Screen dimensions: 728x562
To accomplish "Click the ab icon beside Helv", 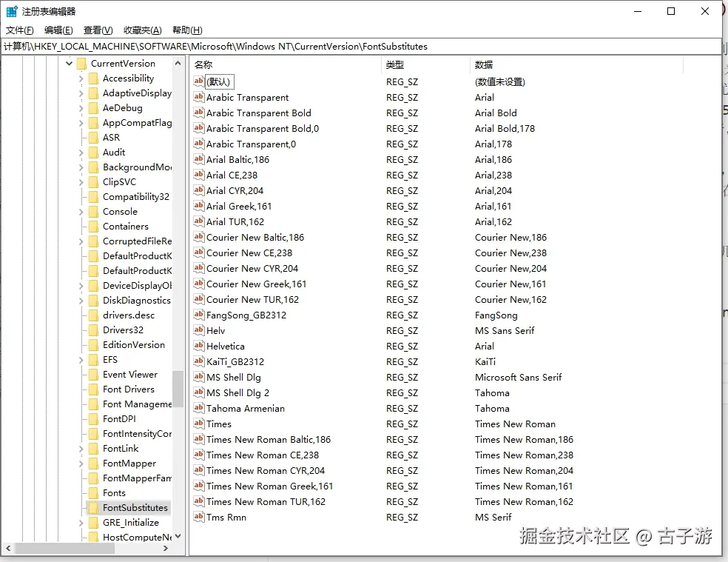I will (x=199, y=330).
